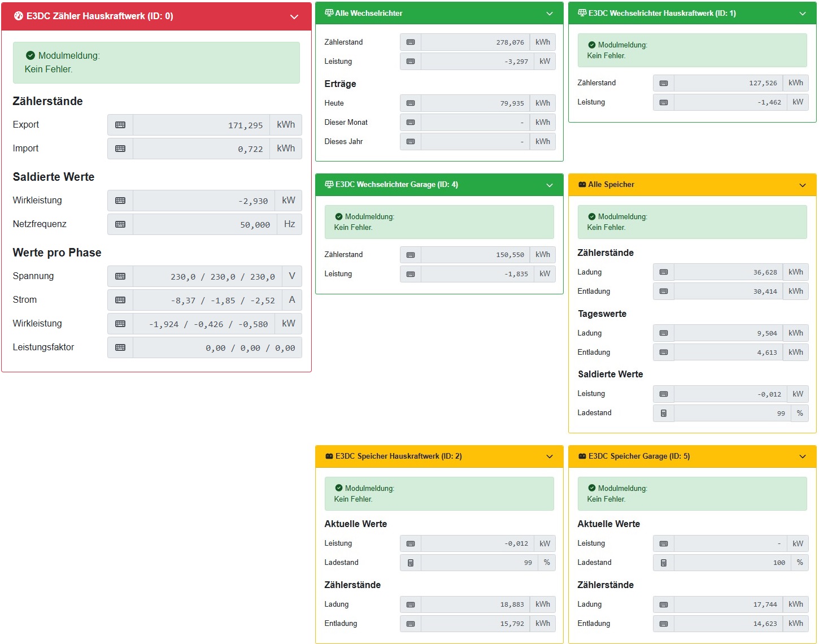Click Ladestand calculator icon in Speicher Hauskraftwerk card

411,563
